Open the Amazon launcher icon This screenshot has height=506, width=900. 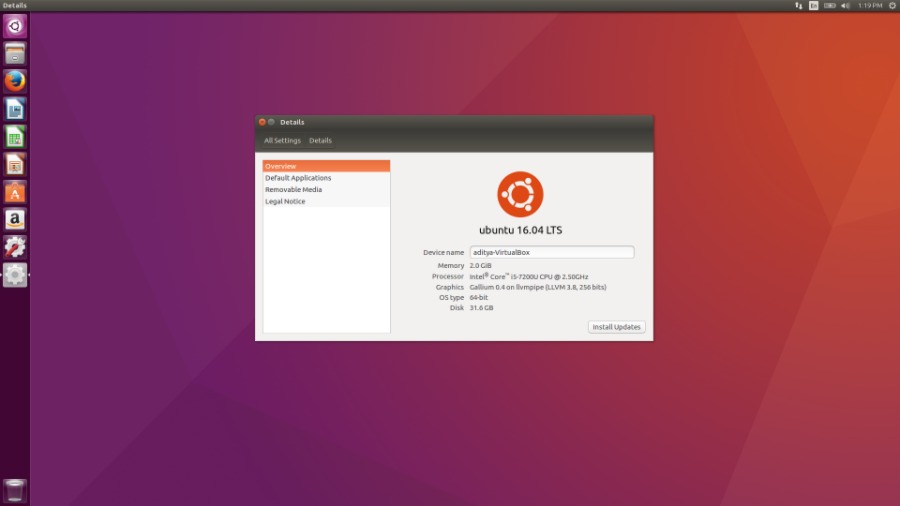(15, 219)
